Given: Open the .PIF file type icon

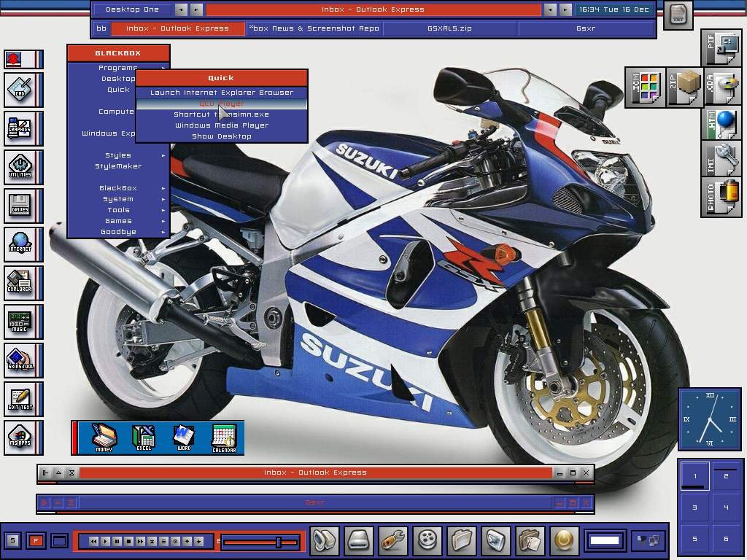Looking at the screenshot, I should point(720,47).
